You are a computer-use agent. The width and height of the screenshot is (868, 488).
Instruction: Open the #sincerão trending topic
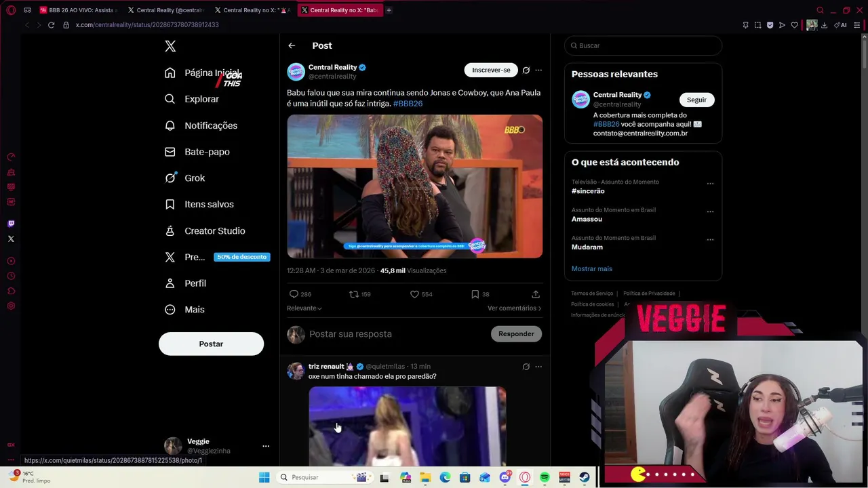(x=588, y=191)
